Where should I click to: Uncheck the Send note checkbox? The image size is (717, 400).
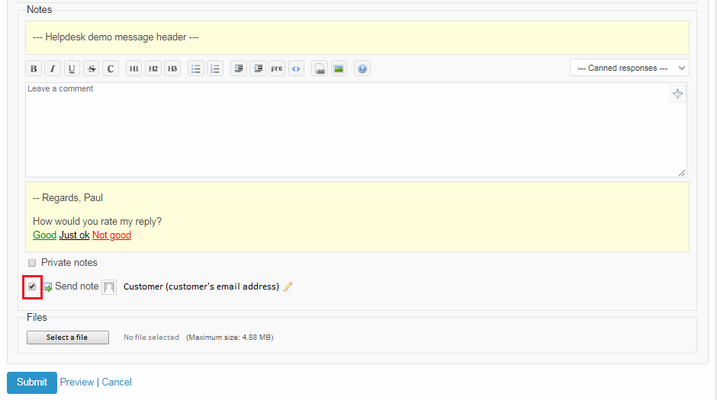click(x=32, y=287)
